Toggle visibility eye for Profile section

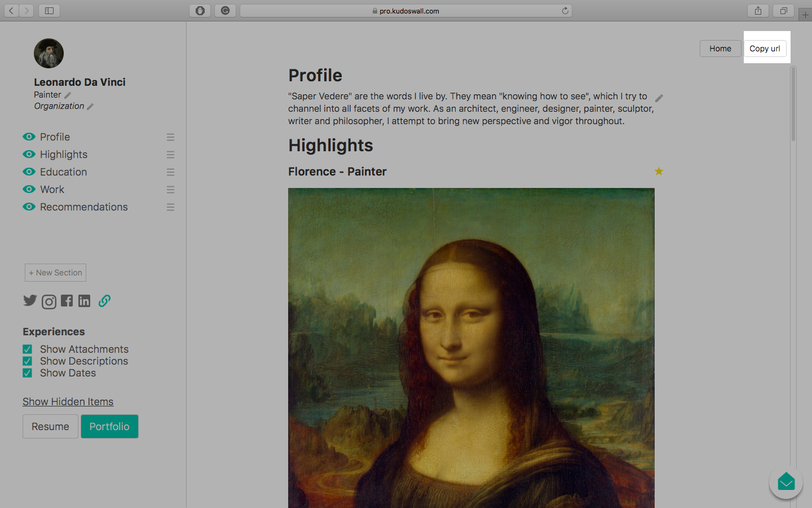click(x=29, y=137)
